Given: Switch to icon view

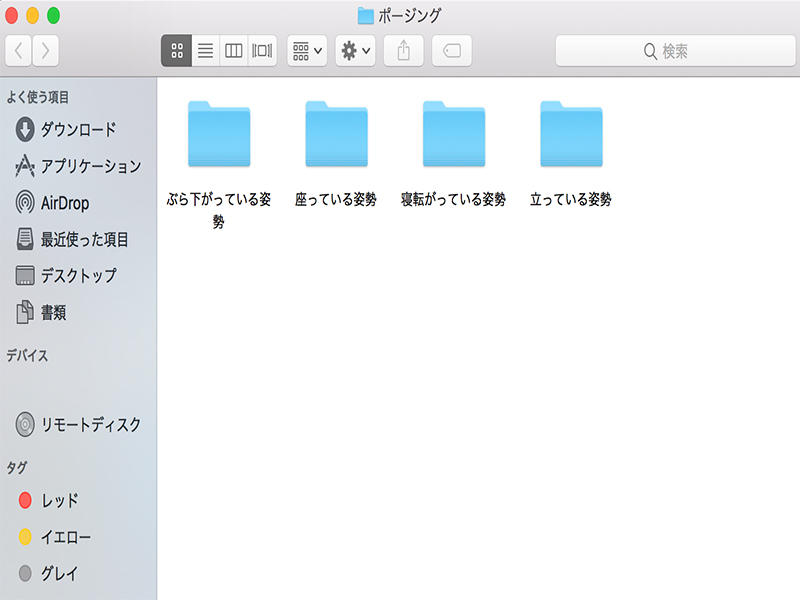Looking at the screenshot, I should (177, 51).
